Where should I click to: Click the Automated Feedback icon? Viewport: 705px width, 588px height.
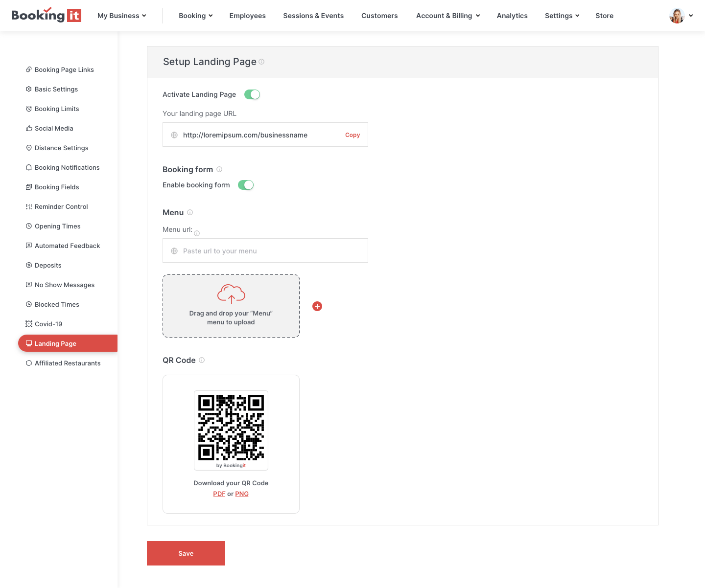click(x=29, y=246)
